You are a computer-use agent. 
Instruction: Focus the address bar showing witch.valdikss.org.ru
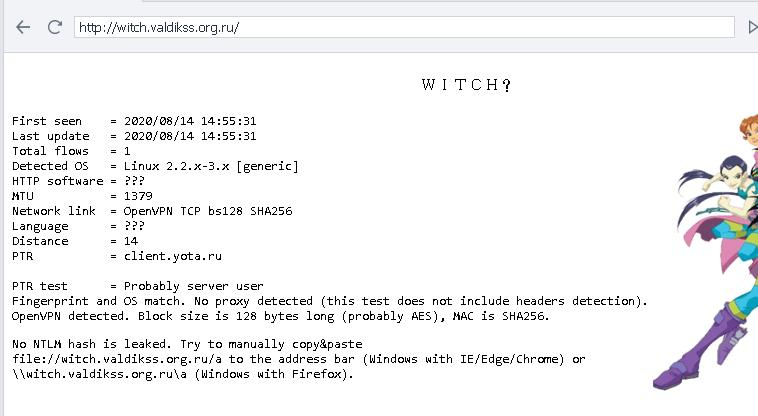point(404,27)
